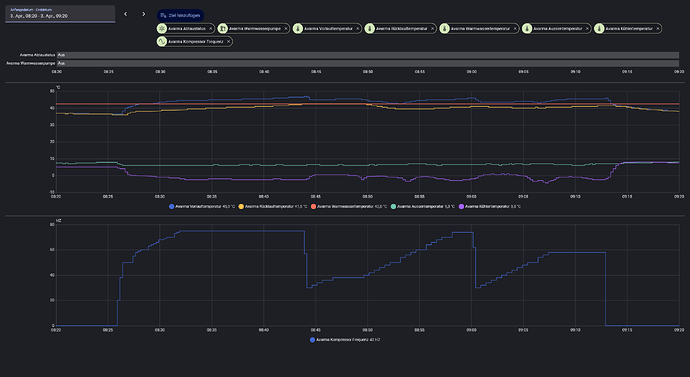Remove the Avarma Vorlauftemperatur chip
Viewport: 690px width, 377px height.
click(357, 29)
